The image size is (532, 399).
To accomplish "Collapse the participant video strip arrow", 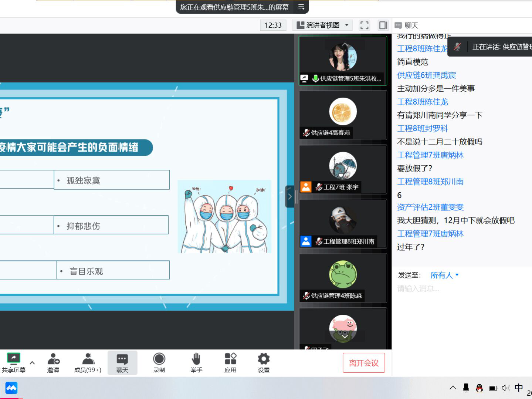I will tap(290, 197).
